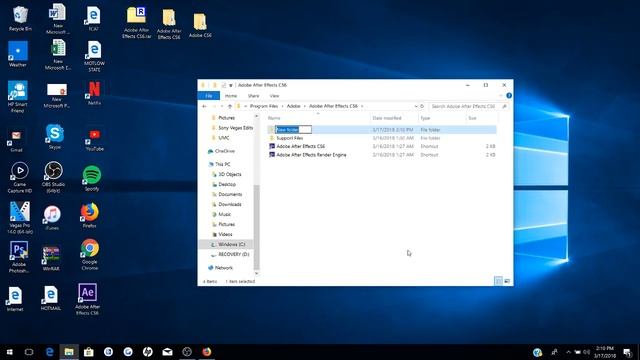Select the Game Capture HD desktop icon
640x360 pixels.
click(20, 177)
